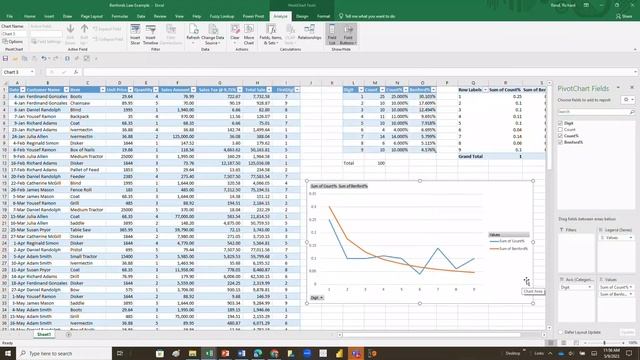Click the search magnifier in fields pane
The width and height of the screenshot is (640, 360).
[x=632, y=112]
